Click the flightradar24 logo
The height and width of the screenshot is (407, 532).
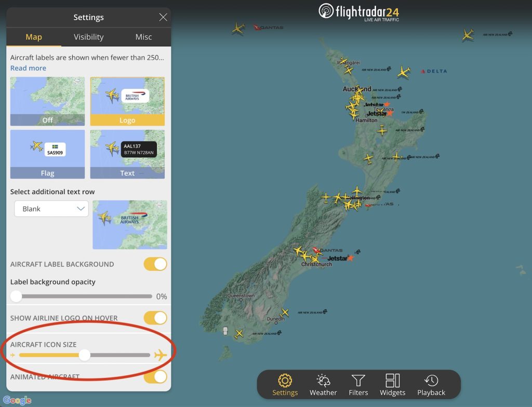[359, 12]
